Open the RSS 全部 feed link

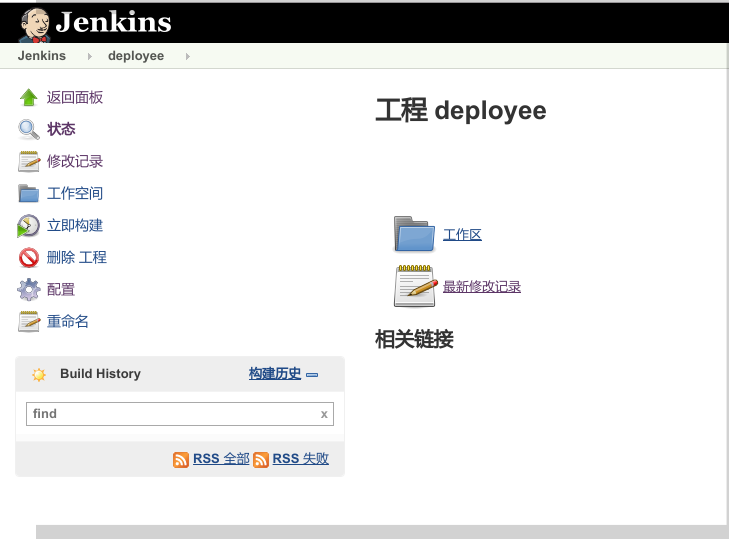(221, 459)
